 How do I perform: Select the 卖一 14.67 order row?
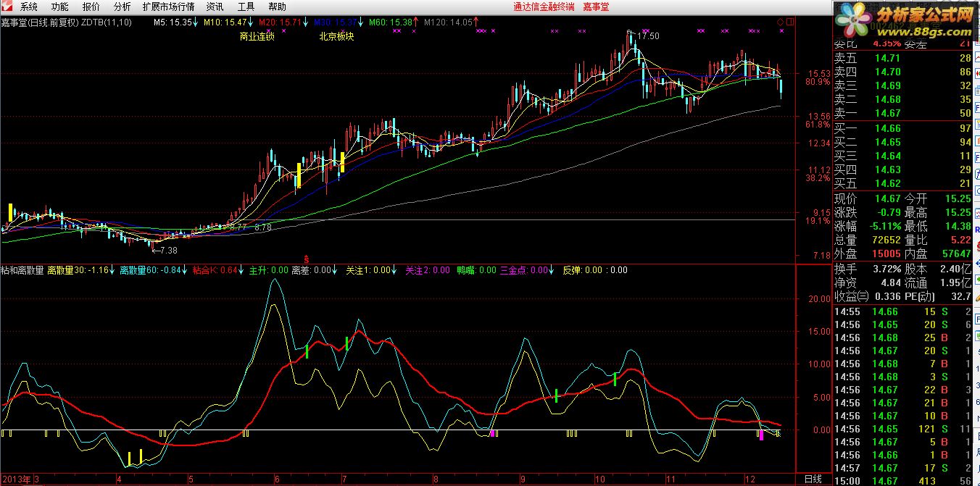click(903, 114)
